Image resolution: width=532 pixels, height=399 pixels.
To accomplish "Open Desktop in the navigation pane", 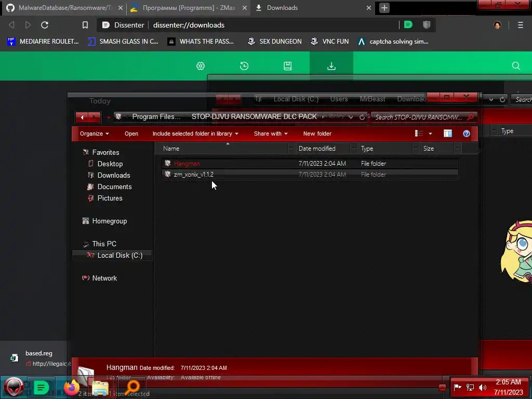I will click(110, 164).
